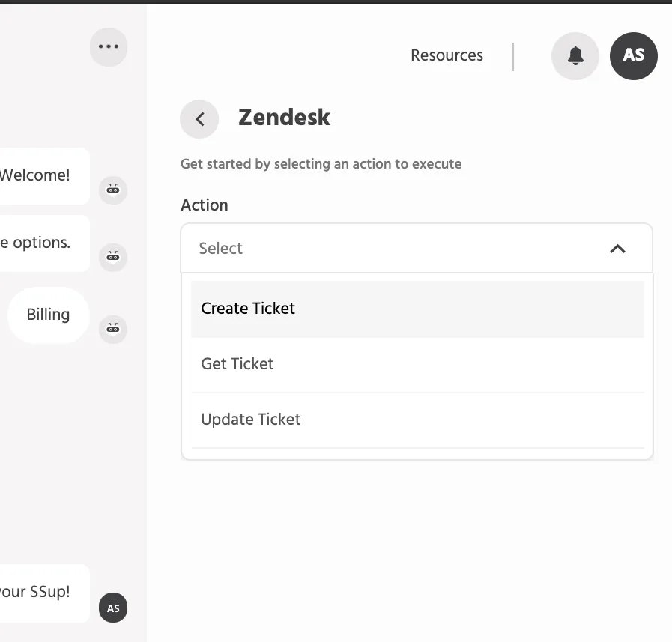Click the Zendesk heading
Screen dimensions: 672x642
[x=284, y=118]
